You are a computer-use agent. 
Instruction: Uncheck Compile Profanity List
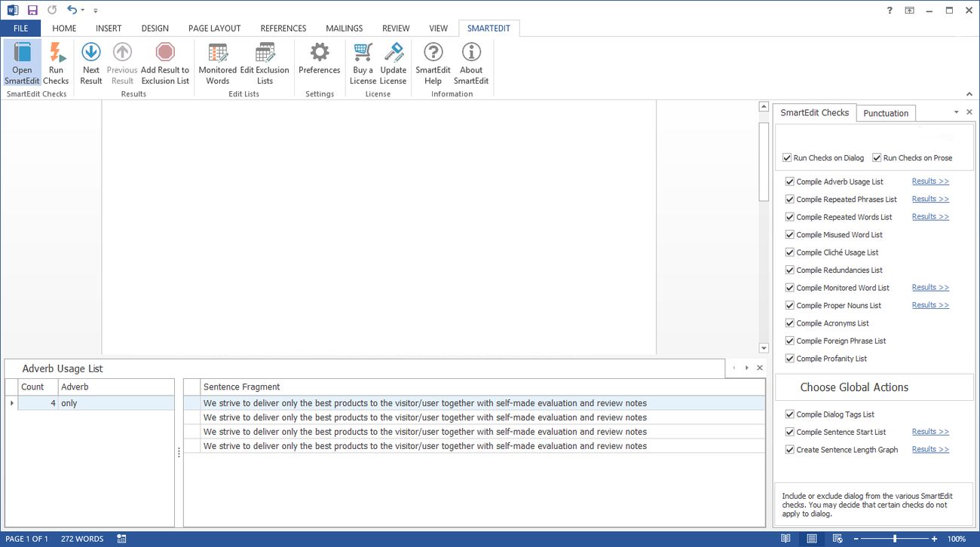point(789,359)
